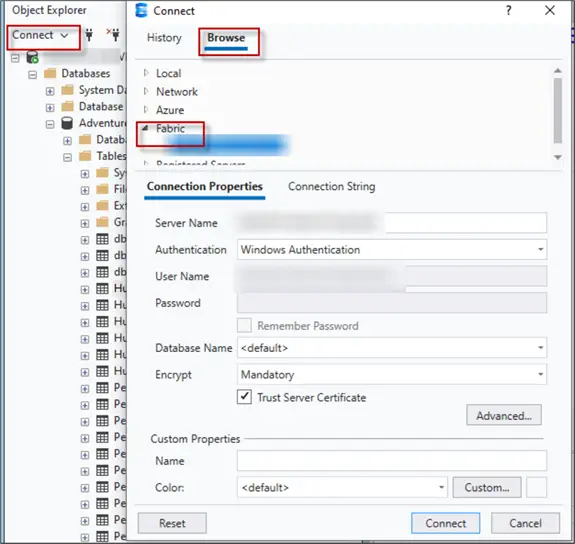Click into the Server Name field
Screen dimensions: 575x544
(392, 222)
